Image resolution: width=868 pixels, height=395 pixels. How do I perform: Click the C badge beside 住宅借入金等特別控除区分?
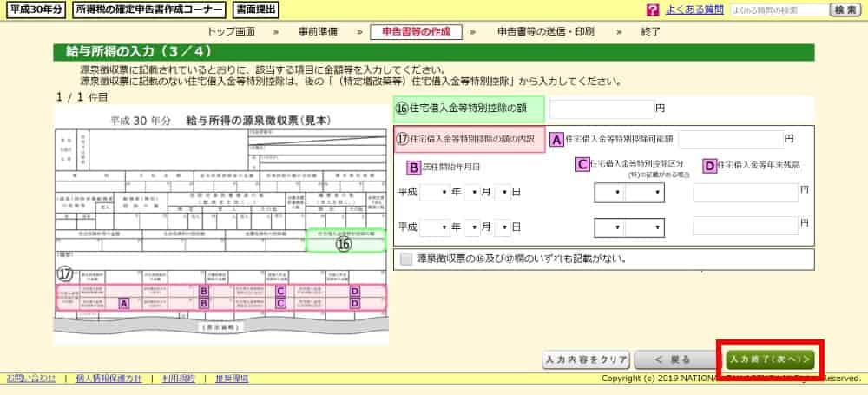(x=583, y=165)
